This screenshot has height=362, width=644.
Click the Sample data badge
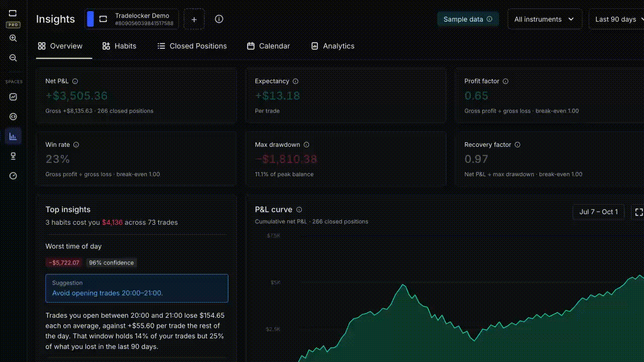(x=468, y=19)
